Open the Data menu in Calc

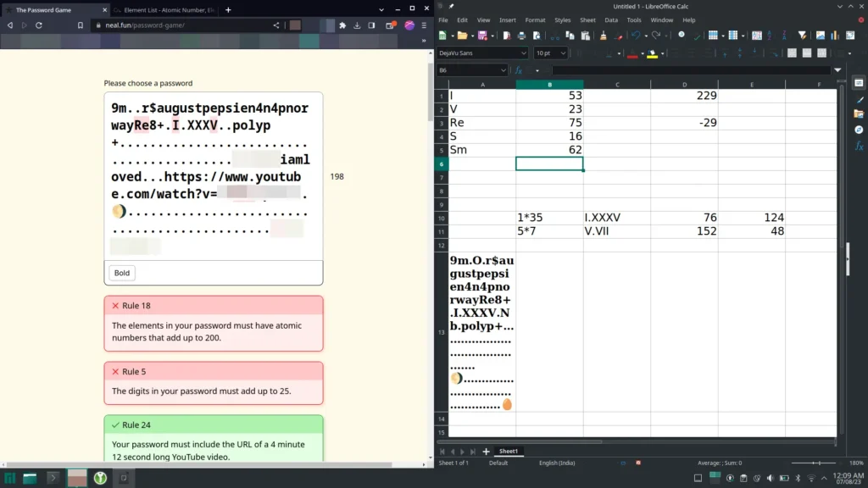(x=610, y=20)
